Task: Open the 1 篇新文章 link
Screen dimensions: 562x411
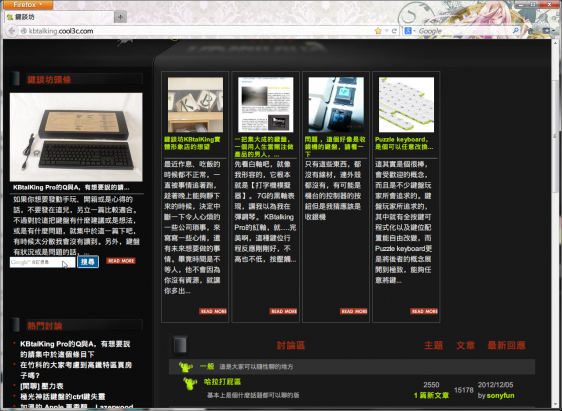Action: click(431, 396)
